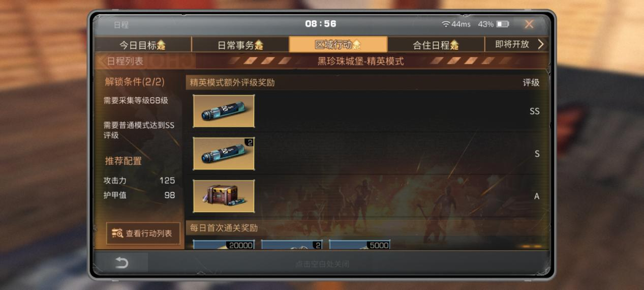Click the 查看行动列表 button
Screen dimensions: 644x290
click(x=143, y=234)
